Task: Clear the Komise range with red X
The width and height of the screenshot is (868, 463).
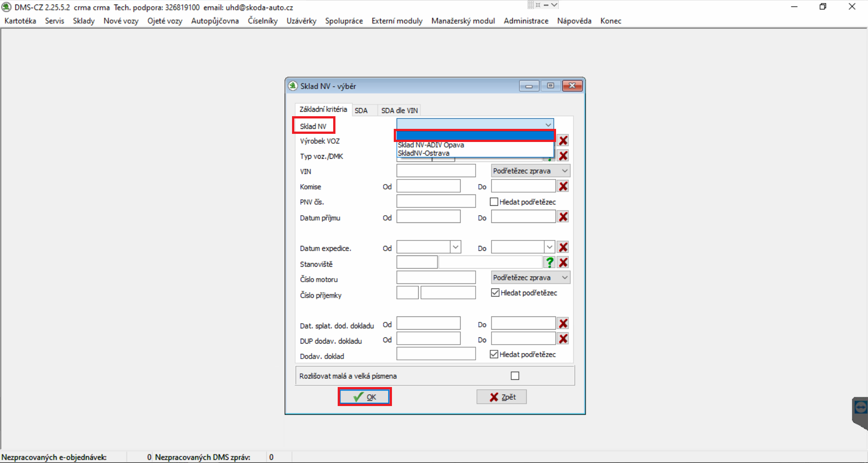Action: click(x=563, y=186)
